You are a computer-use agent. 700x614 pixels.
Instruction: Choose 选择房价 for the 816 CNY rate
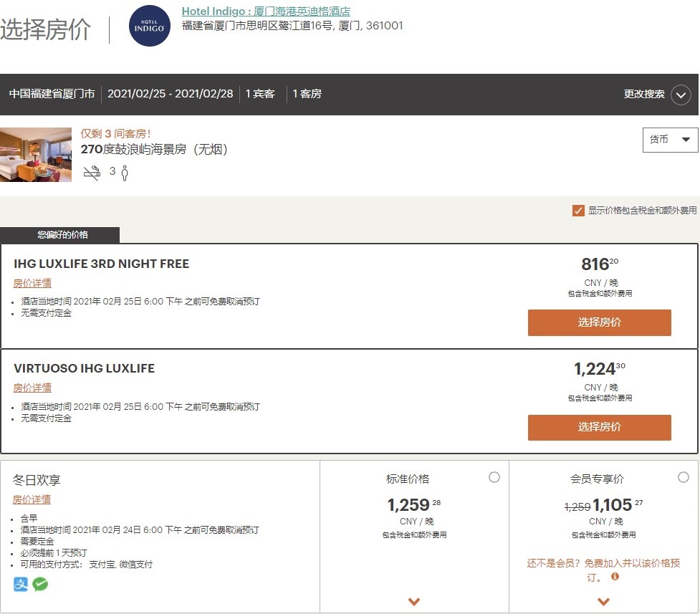(599, 322)
